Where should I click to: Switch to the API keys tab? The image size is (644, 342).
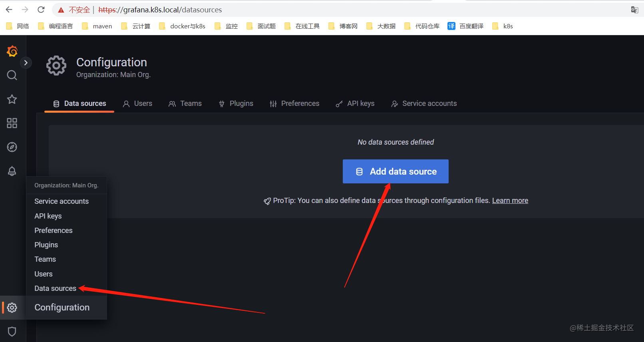(355, 103)
